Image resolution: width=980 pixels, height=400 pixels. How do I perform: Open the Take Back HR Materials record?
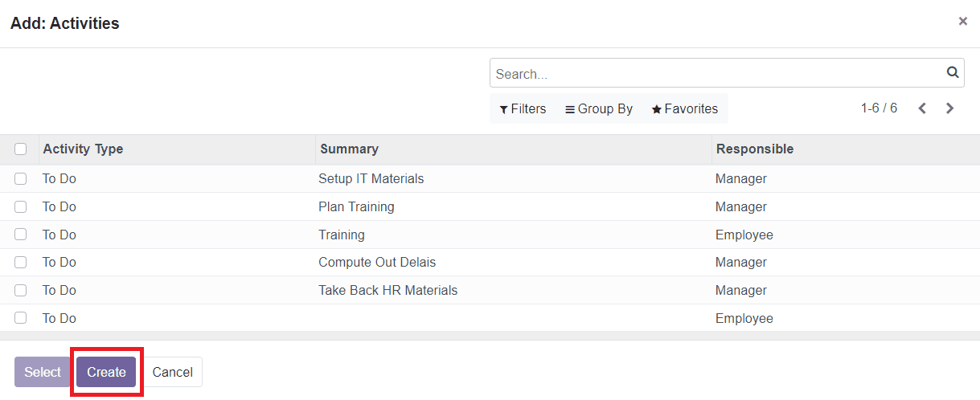pos(387,290)
